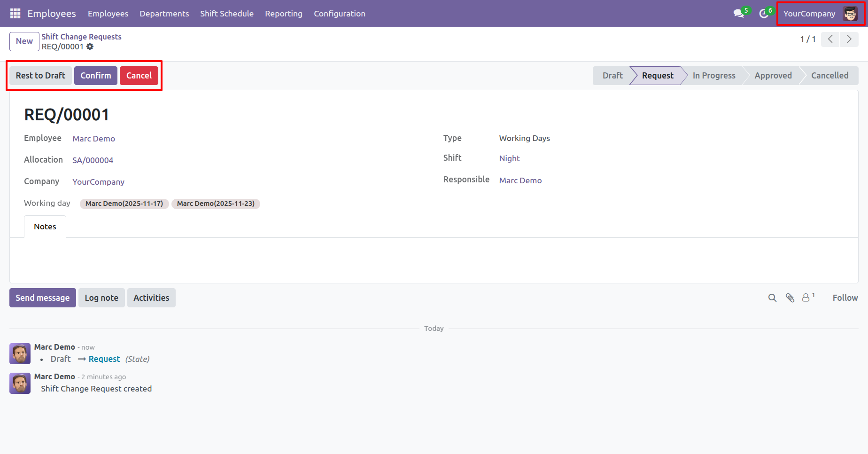Viewport: 868px width, 454px height.
Task: Open the activities clock icon
Action: (x=764, y=14)
